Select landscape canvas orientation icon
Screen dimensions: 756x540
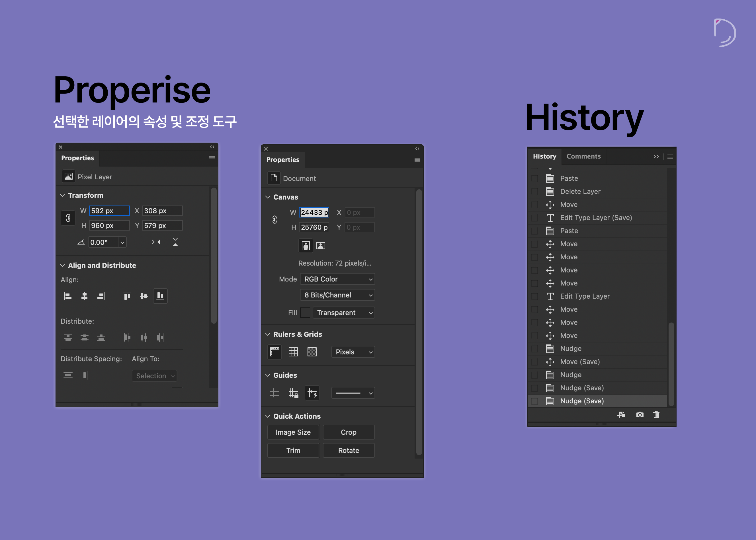[320, 246]
